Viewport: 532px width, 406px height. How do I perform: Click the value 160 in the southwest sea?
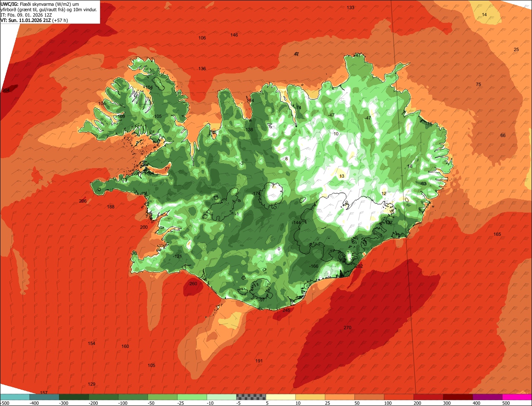(x=125, y=346)
